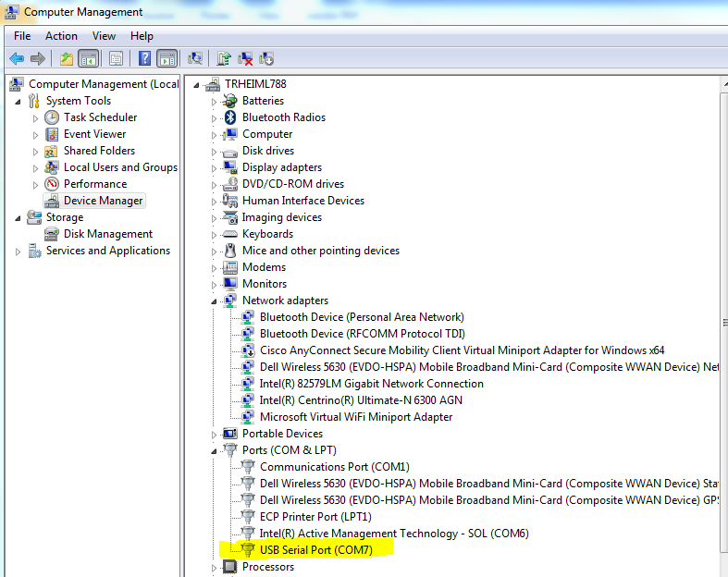Image resolution: width=728 pixels, height=577 pixels.
Task: Click Scan for hardware changes icon
Action: [195, 59]
